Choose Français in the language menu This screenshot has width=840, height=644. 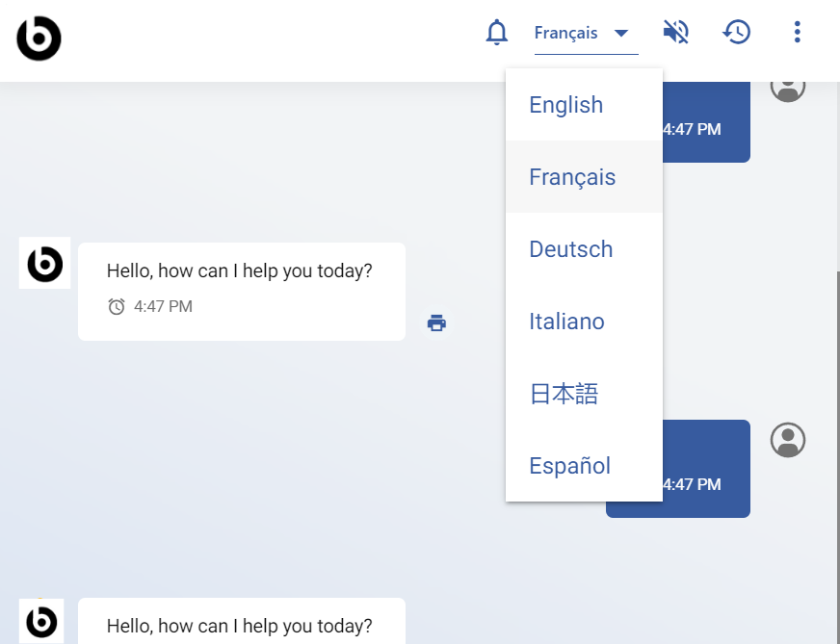(x=572, y=177)
